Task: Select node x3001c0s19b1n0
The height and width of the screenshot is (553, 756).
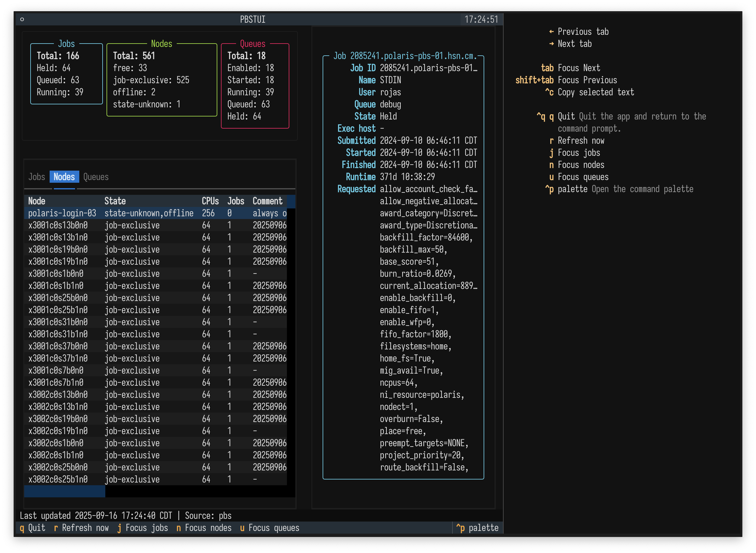Action: [x=156, y=261]
